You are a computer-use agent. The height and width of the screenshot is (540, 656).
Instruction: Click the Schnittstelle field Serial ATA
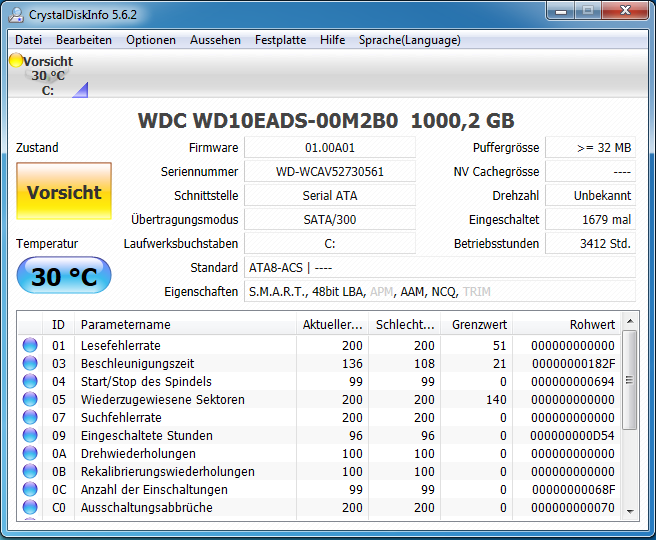330,195
